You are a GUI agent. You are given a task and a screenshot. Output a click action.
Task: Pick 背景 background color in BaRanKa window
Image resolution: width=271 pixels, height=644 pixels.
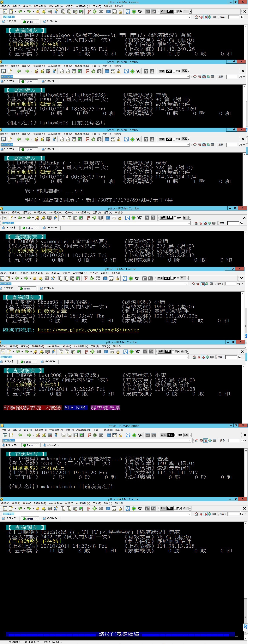[x=169, y=139]
